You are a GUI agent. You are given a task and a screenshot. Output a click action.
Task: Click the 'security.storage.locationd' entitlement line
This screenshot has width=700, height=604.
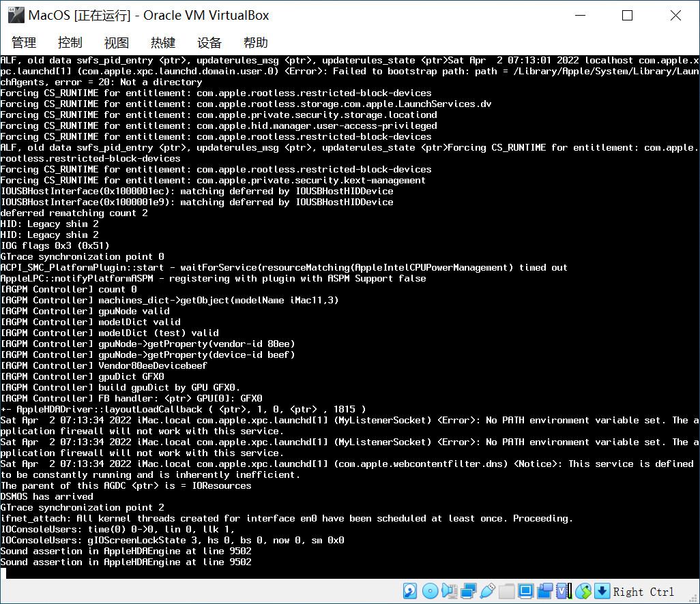click(219, 115)
